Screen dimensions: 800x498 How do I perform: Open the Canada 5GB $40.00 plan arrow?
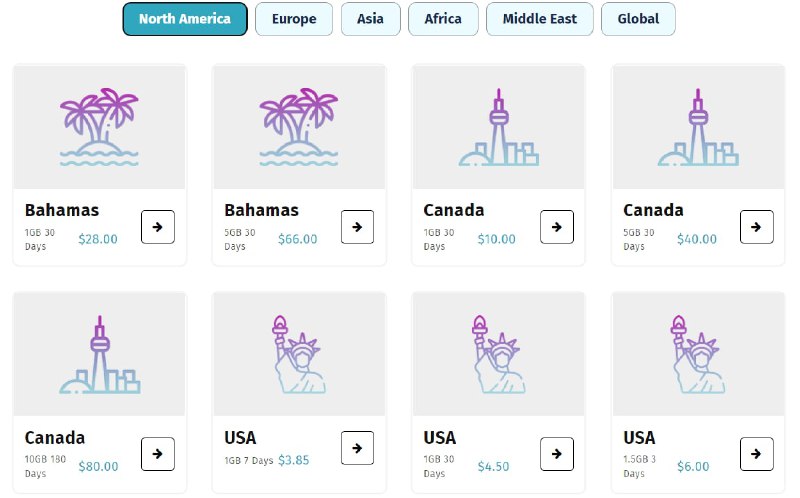[757, 227]
